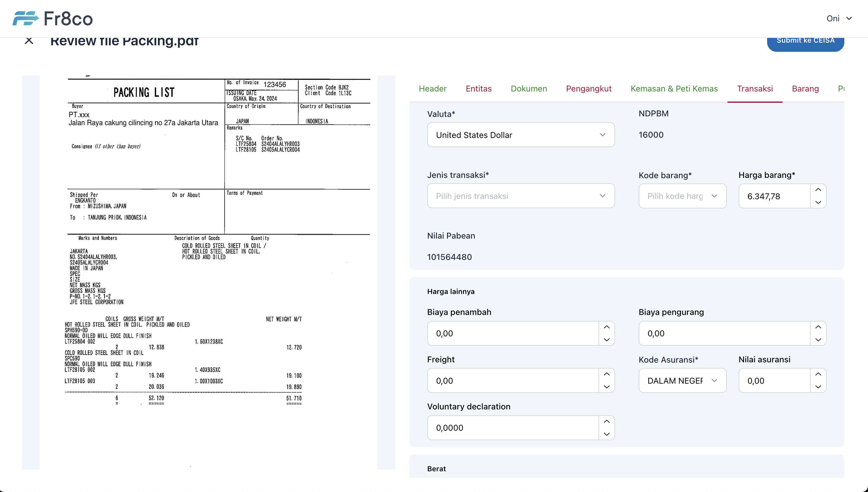Increase Freight using up arrow
This screenshot has height=492, width=868.
tap(606, 374)
